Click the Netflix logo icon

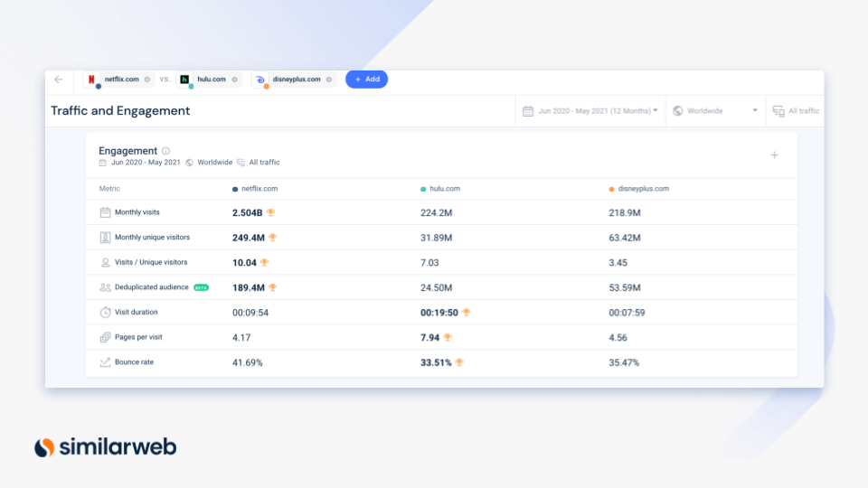coord(91,80)
